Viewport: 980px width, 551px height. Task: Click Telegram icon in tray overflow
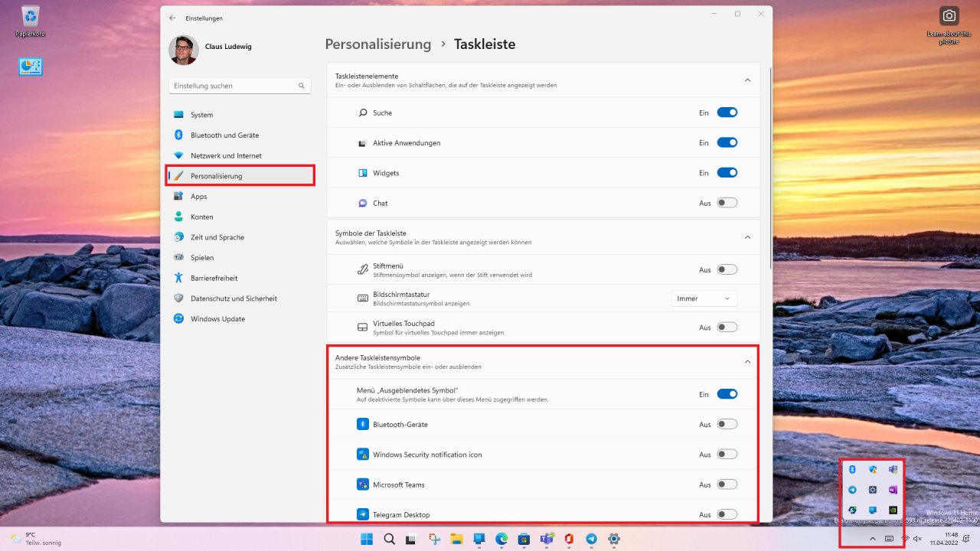(x=852, y=489)
